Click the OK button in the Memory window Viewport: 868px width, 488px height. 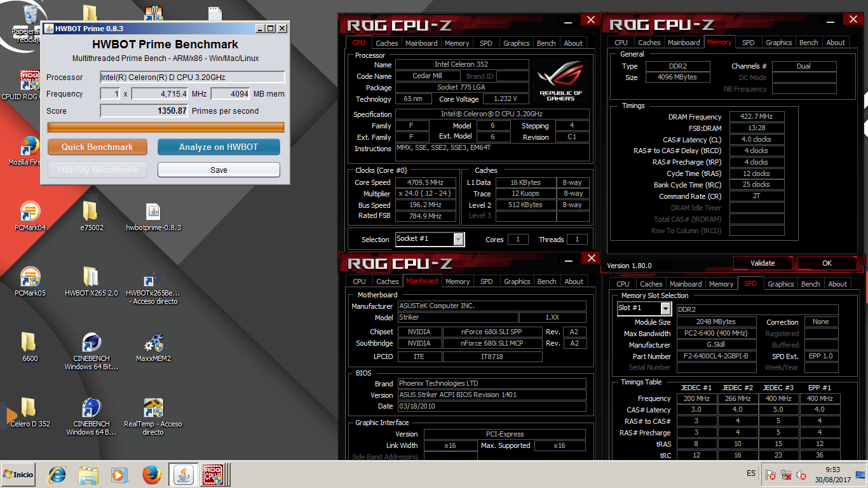click(827, 263)
